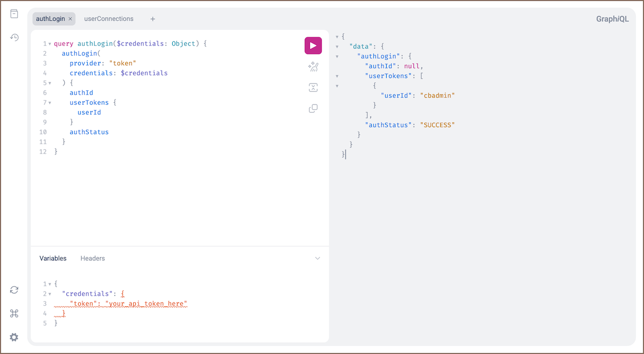Fold the query block at line 1
Image resolution: width=644 pixels, height=354 pixels.
pos(50,44)
